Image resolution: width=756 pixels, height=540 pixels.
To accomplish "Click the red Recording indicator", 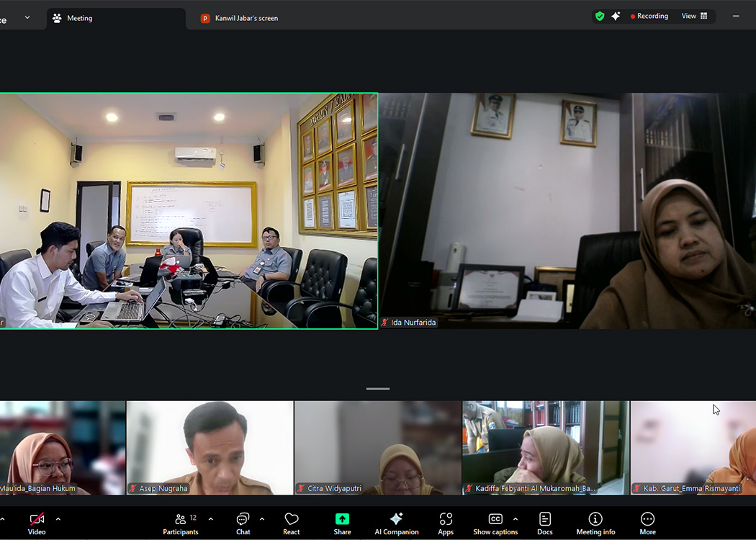I will (x=649, y=16).
